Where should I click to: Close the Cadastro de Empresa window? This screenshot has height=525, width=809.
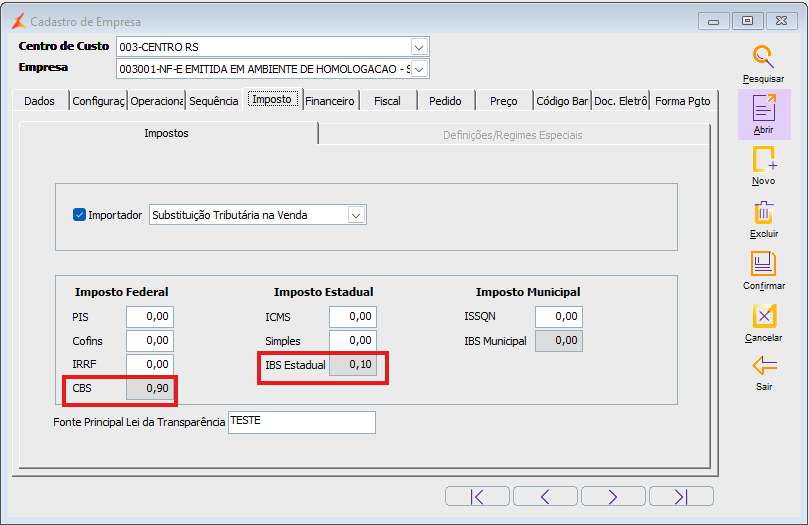(x=782, y=21)
